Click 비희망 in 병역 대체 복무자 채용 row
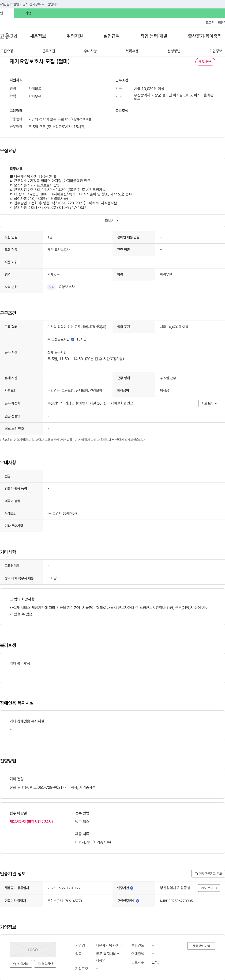Screen dimensions: 225x980 click(x=52, y=578)
